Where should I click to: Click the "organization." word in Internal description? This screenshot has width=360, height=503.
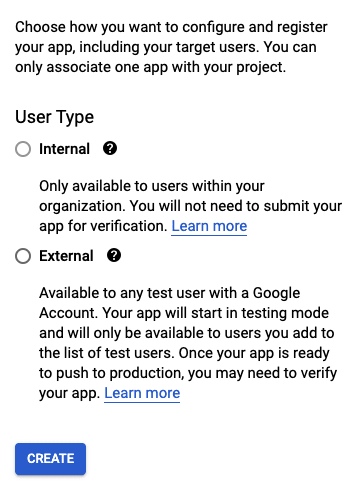pyautogui.click(x=82, y=206)
